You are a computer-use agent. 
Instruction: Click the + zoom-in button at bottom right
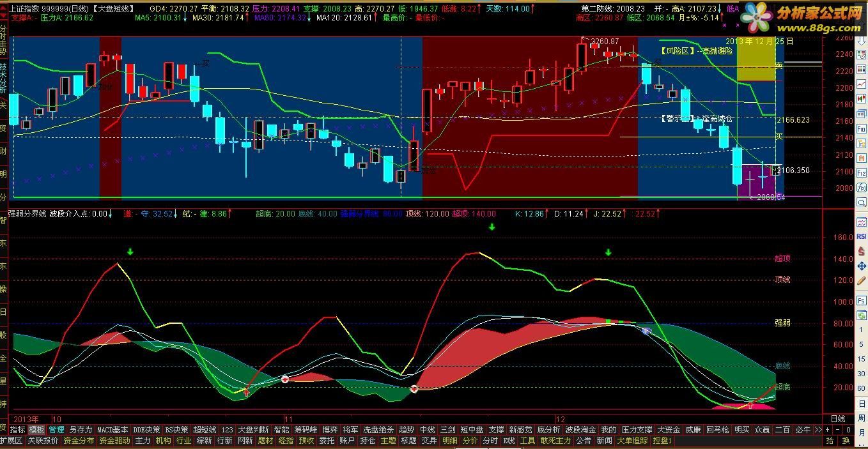pos(828,430)
